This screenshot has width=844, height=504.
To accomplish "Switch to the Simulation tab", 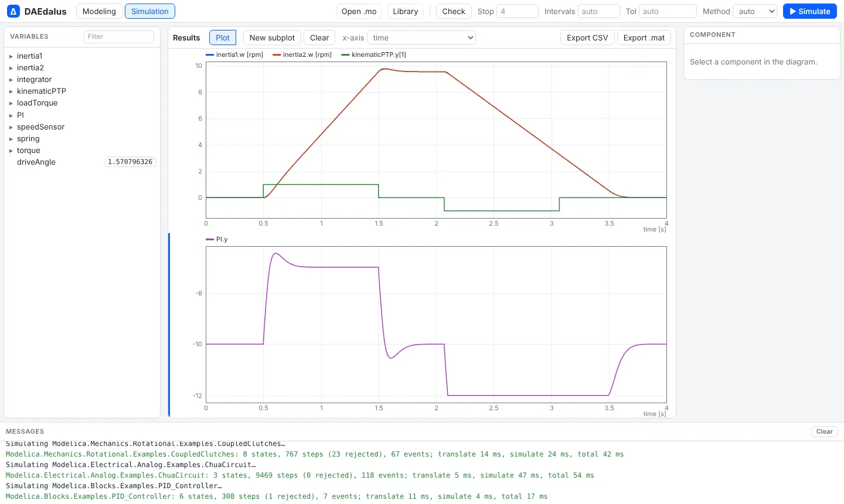I will click(x=150, y=11).
